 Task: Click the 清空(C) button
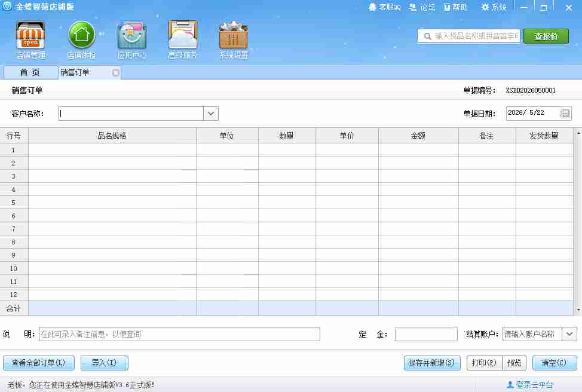(555, 363)
